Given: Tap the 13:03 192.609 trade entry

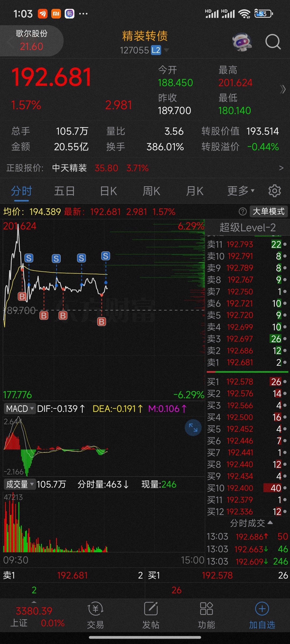Looking at the screenshot, I should pos(247,561).
